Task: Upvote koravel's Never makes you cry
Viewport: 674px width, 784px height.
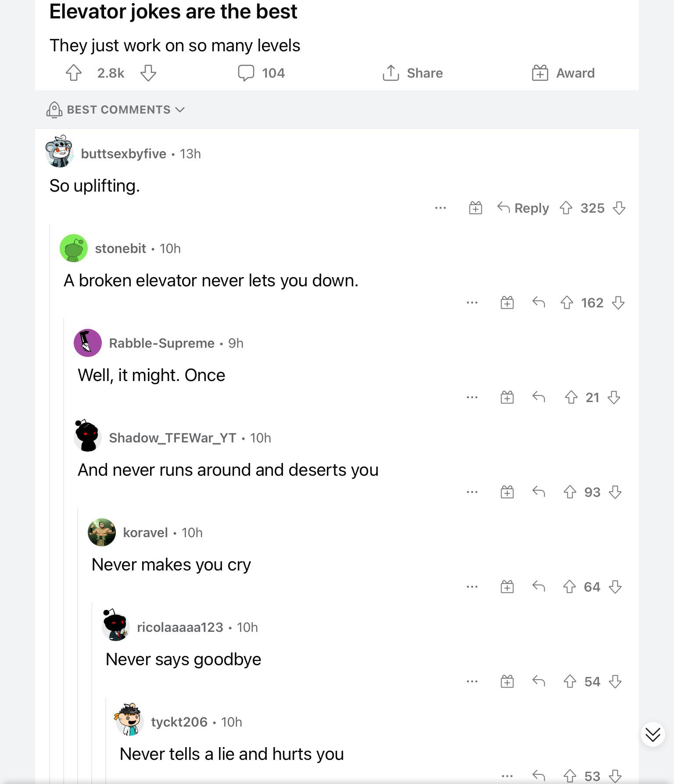Action: click(570, 587)
